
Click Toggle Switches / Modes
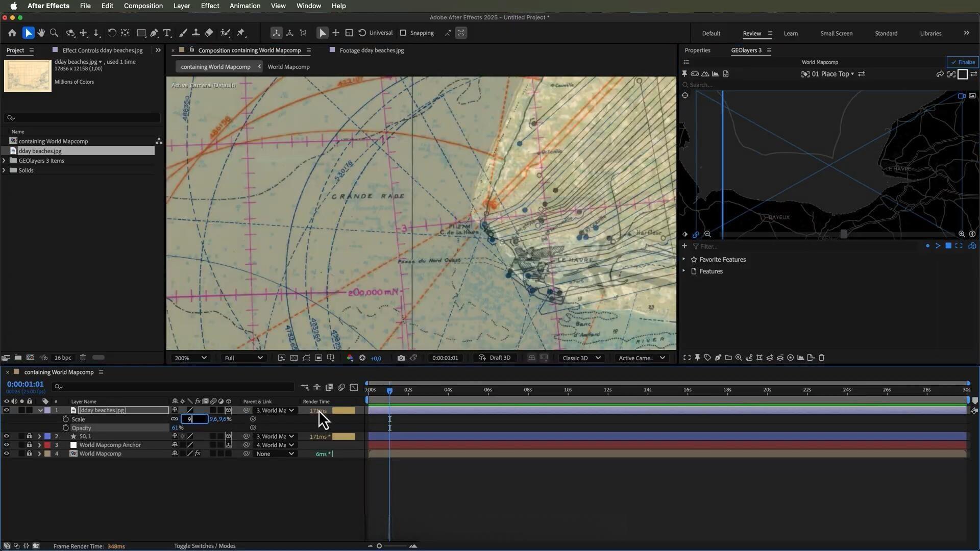(x=205, y=546)
